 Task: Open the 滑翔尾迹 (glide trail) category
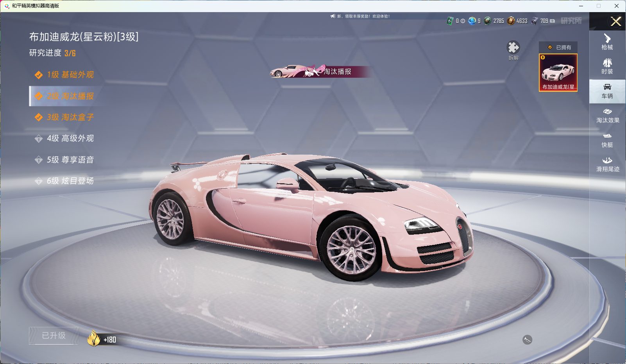tap(607, 164)
